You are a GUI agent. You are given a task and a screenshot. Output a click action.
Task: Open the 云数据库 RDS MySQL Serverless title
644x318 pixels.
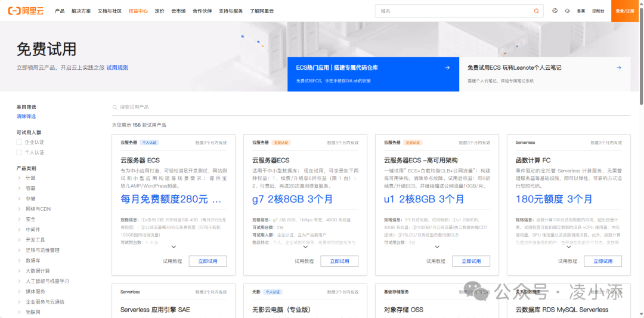562,310
